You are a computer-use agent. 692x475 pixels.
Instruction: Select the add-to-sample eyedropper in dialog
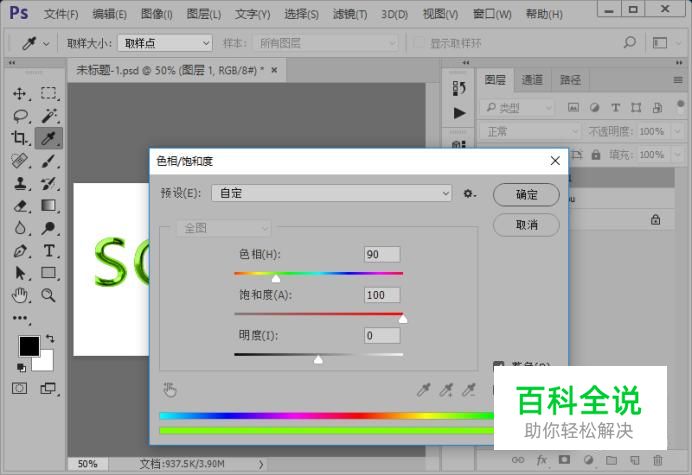tap(446, 390)
